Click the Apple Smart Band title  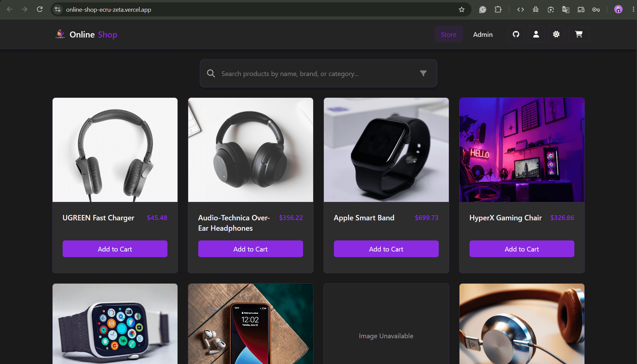coord(364,218)
